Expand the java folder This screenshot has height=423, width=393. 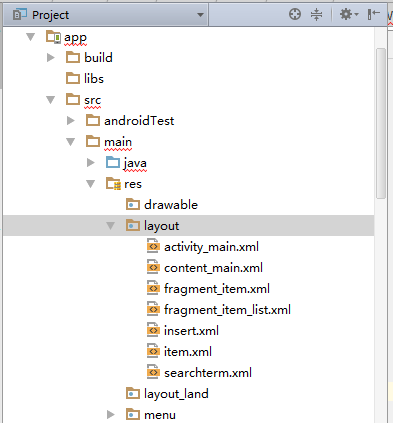(91, 163)
